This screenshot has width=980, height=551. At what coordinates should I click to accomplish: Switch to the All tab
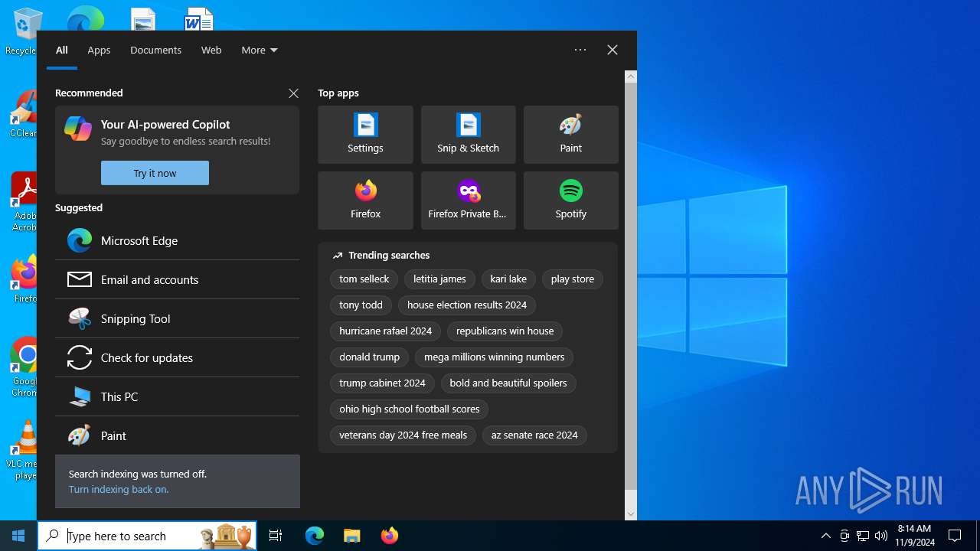(62, 50)
